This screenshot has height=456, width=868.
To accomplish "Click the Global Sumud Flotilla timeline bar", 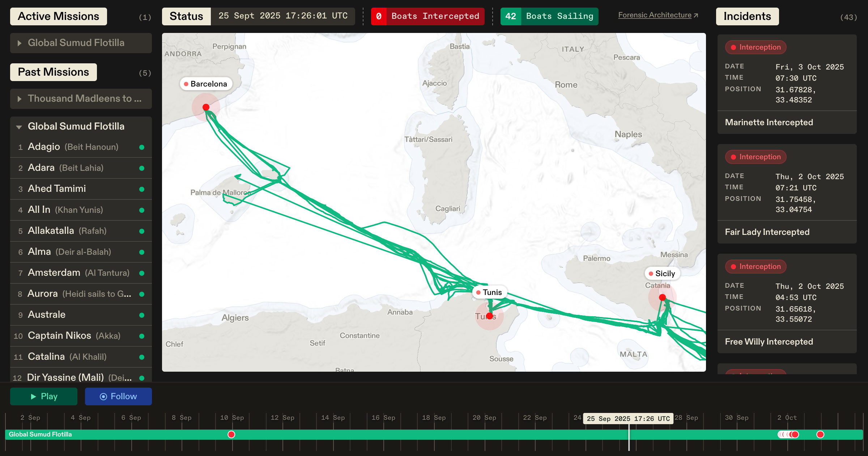I will pos(434,434).
